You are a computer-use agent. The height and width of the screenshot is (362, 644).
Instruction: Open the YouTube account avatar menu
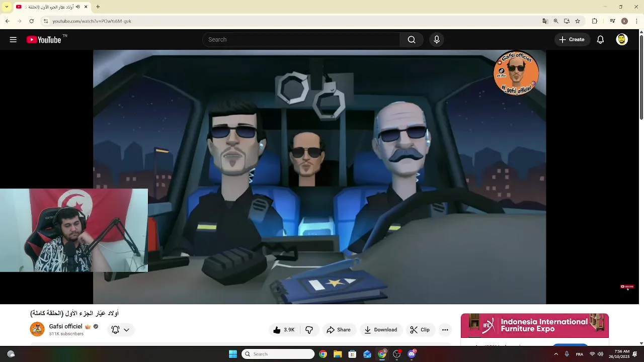(622, 40)
